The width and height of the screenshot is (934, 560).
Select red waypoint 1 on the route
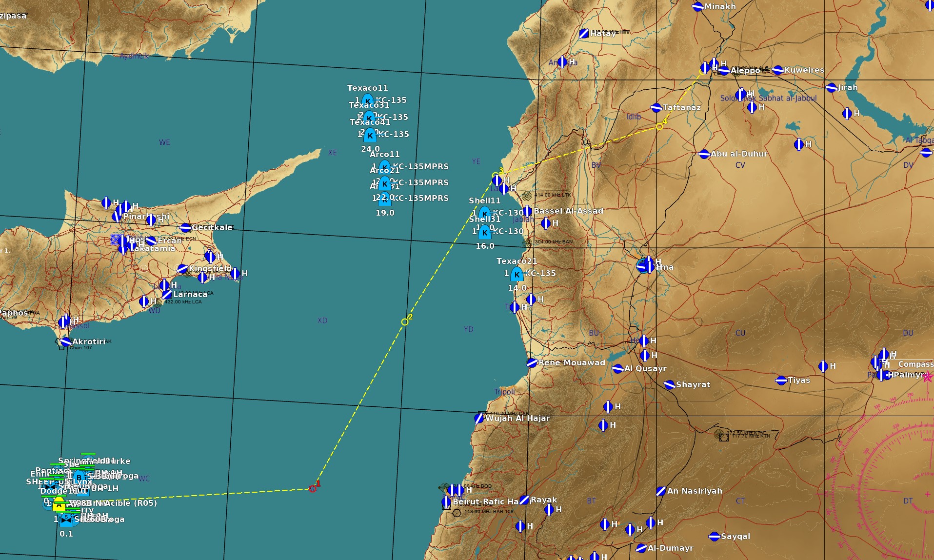pyautogui.click(x=313, y=488)
